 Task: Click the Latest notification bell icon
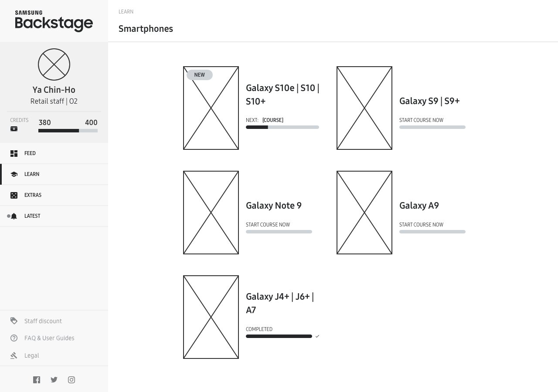tap(14, 216)
